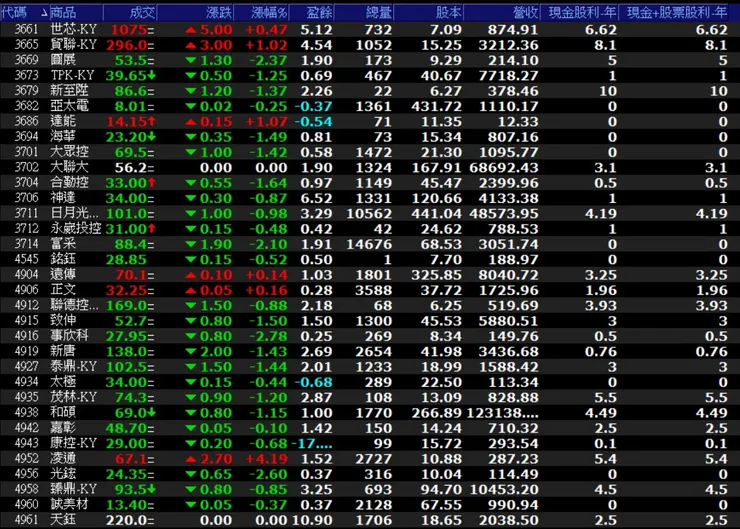Select the 事欣科 stock name
Screen dimensions: 740x529
click(x=69, y=336)
